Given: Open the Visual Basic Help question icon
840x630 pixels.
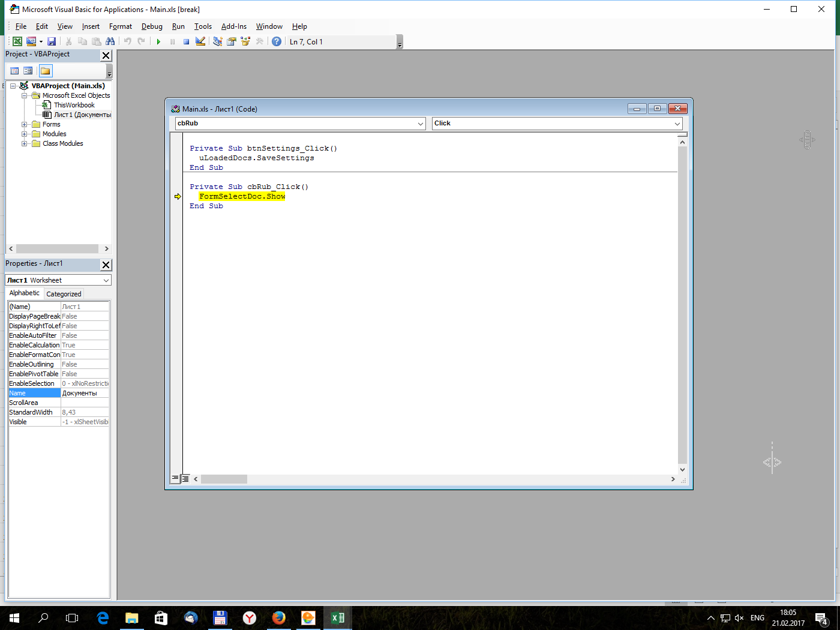Looking at the screenshot, I should (277, 41).
